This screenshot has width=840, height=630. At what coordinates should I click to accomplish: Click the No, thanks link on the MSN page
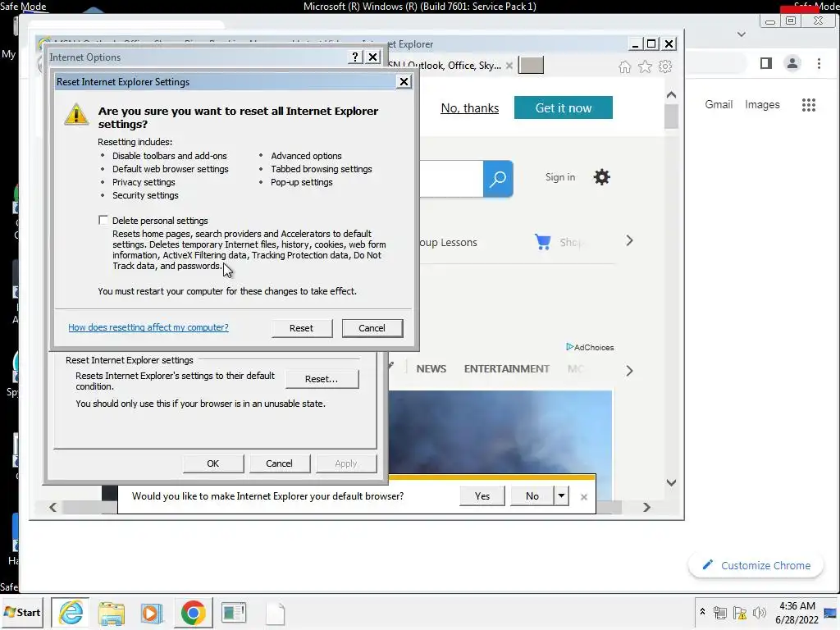(470, 108)
